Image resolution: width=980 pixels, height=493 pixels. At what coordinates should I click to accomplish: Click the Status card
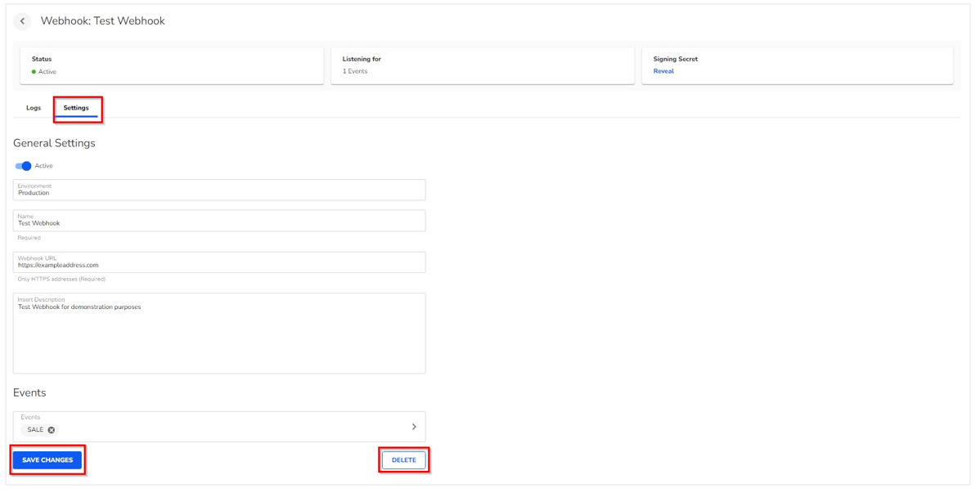click(172, 65)
